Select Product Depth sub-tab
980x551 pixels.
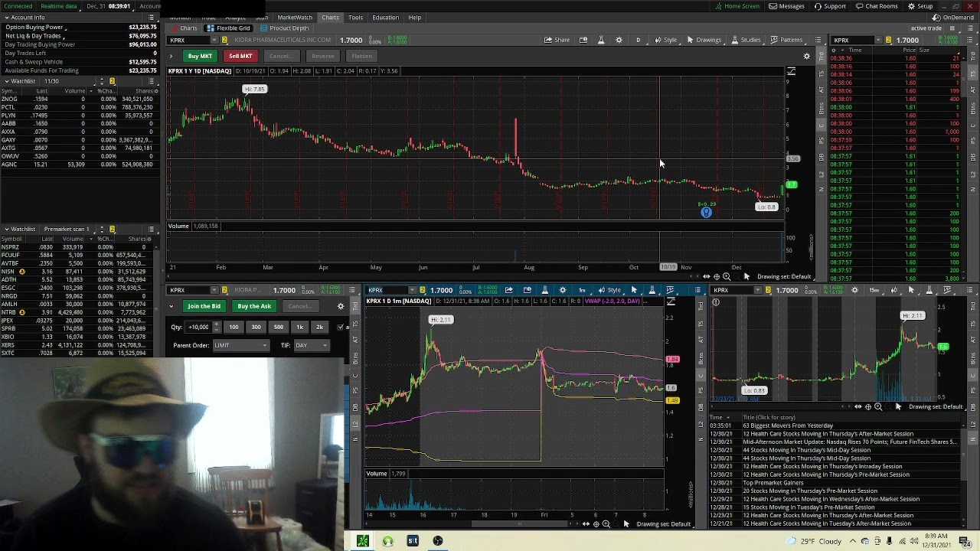click(285, 28)
